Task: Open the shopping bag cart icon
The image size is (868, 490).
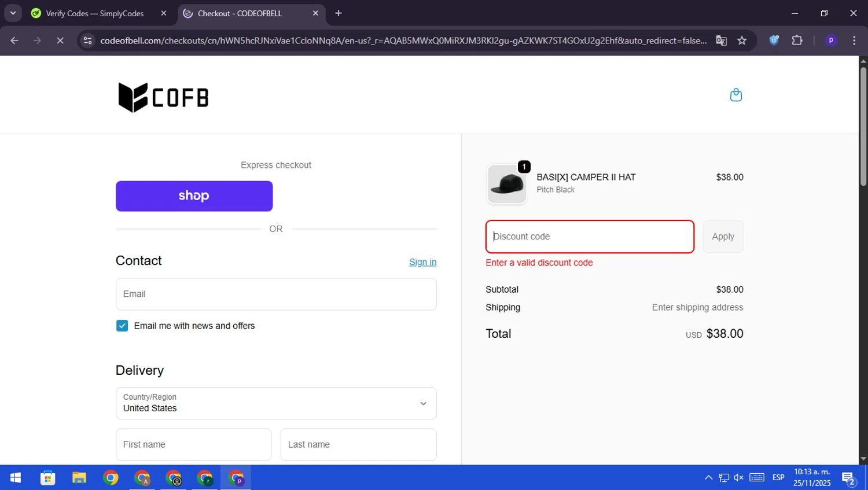Action: (736, 95)
